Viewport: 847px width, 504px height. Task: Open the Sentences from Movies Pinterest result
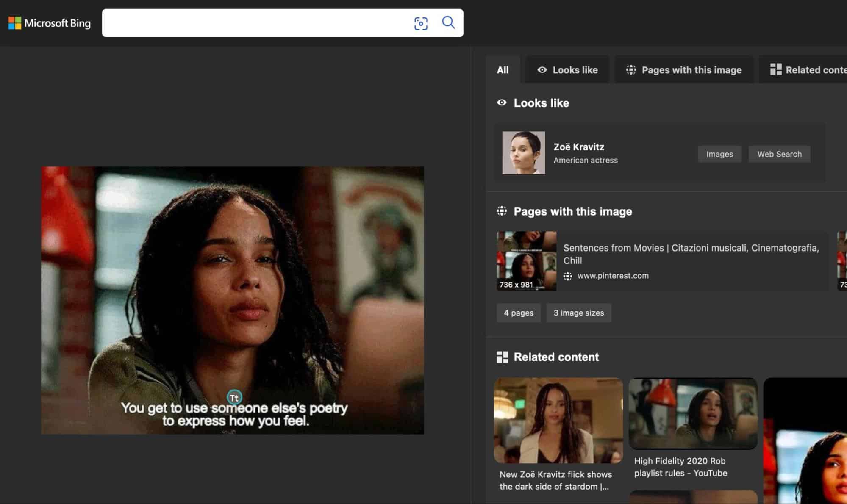[691, 254]
